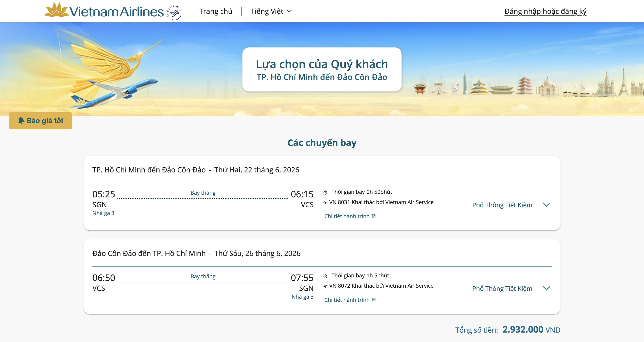
Task: Click the stopwatch icon next to 1h 5phút
Action: click(325, 276)
